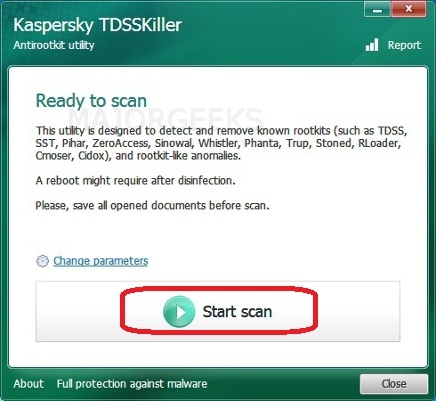Click the Close button at the bottom

[x=394, y=384]
